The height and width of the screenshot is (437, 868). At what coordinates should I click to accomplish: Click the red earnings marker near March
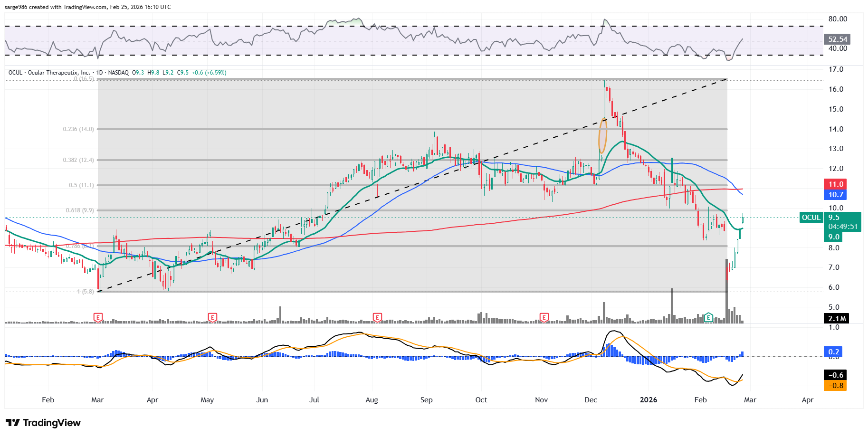[98, 317]
